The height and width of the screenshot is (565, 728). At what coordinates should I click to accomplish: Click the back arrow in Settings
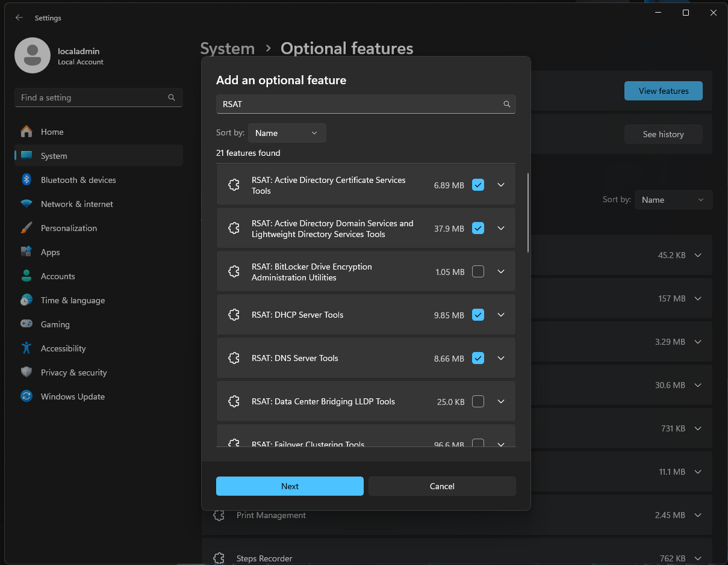pos(19,18)
